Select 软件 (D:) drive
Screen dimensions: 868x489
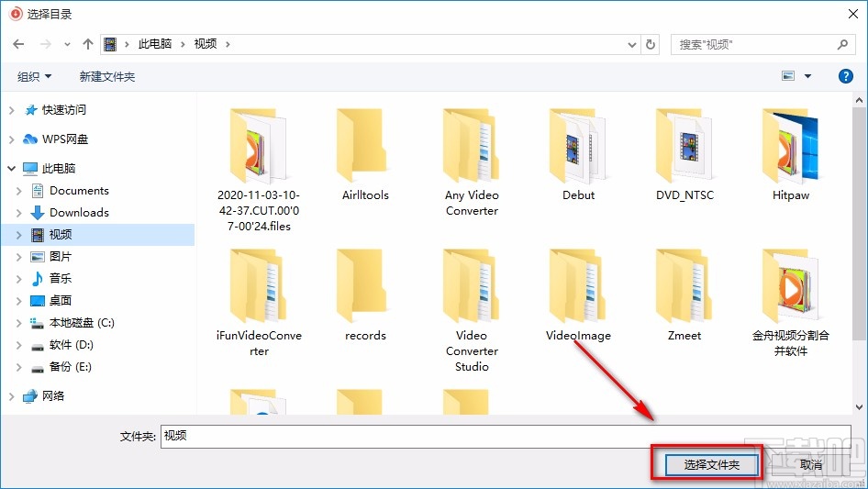pyautogui.click(x=71, y=345)
